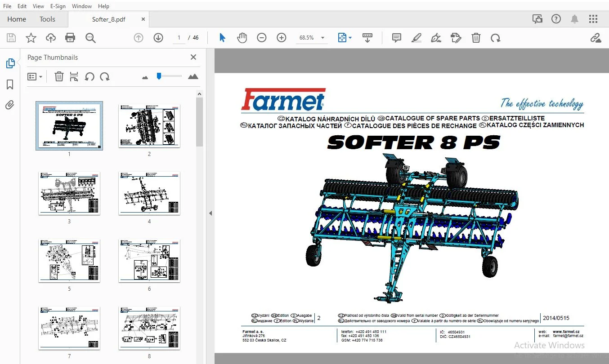Image resolution: width=609 pixels, height=364 pixels.
Task: Open the Edit menu
Action: [22, 6]
